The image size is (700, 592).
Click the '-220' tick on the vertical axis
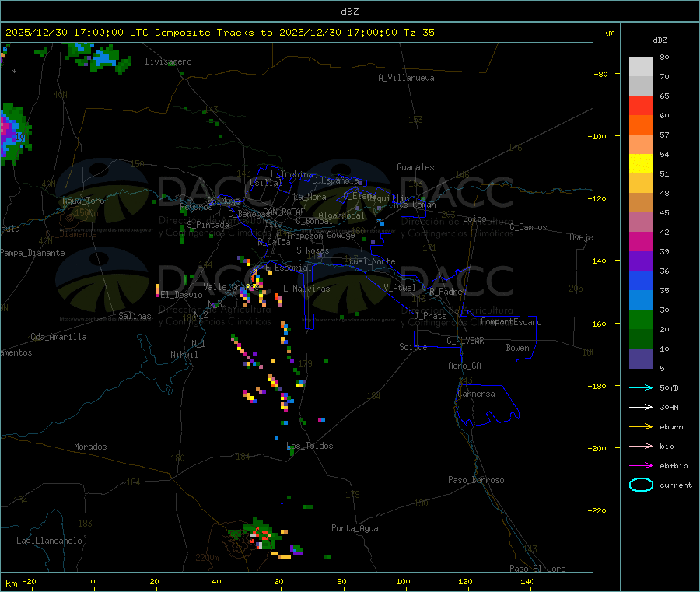[x=599, y=510]
